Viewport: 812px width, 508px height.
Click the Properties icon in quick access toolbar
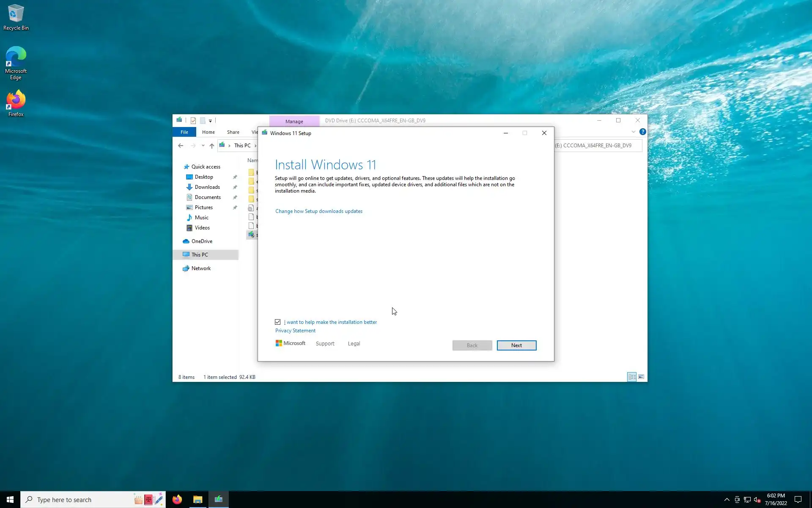pos(193,121)
